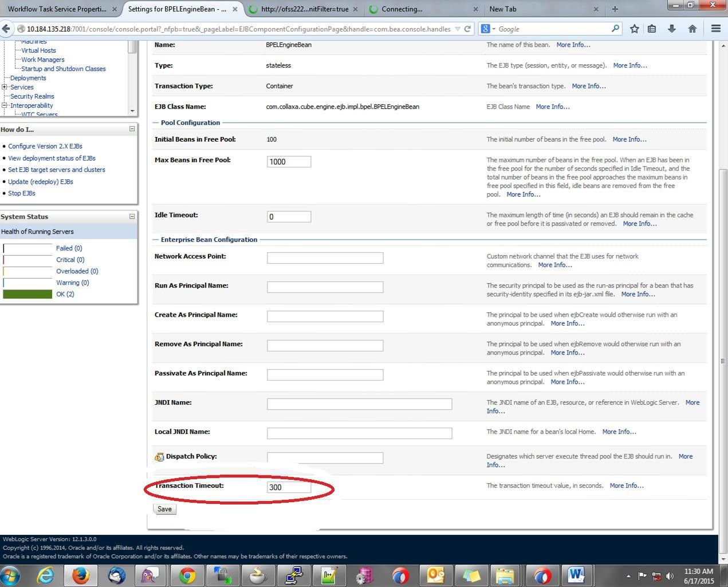Screen dimensions: 728x587
Task: Click the Dispatch Policy input field
Action: tap(325, 458)
